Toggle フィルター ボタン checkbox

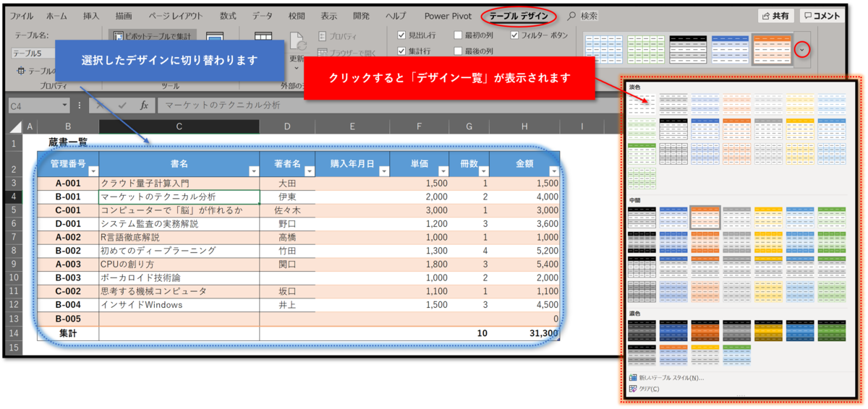[x=514, y=35]
